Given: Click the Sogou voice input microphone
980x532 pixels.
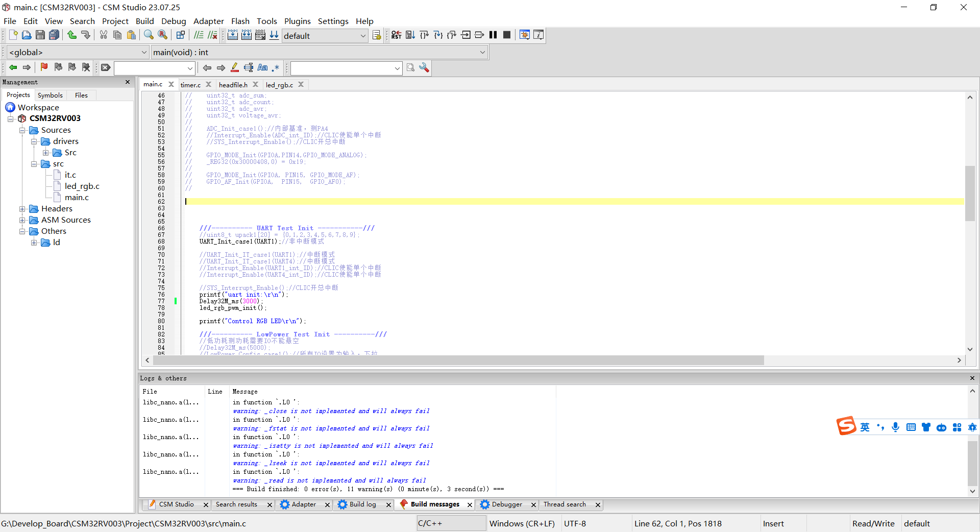Looking at the screenshot, I should (x=895, y=427).
